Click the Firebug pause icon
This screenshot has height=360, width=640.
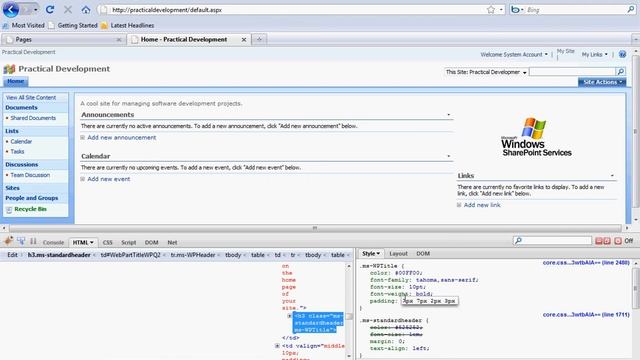[x=33, y=241]
